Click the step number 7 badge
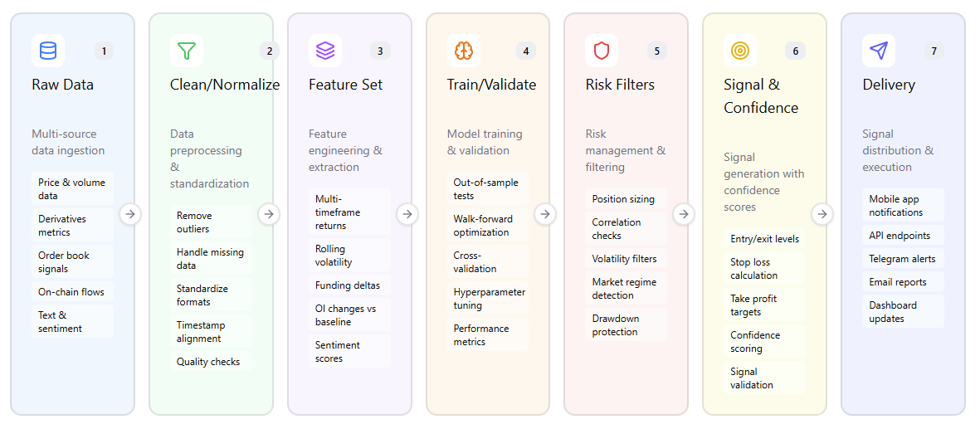 934,51
